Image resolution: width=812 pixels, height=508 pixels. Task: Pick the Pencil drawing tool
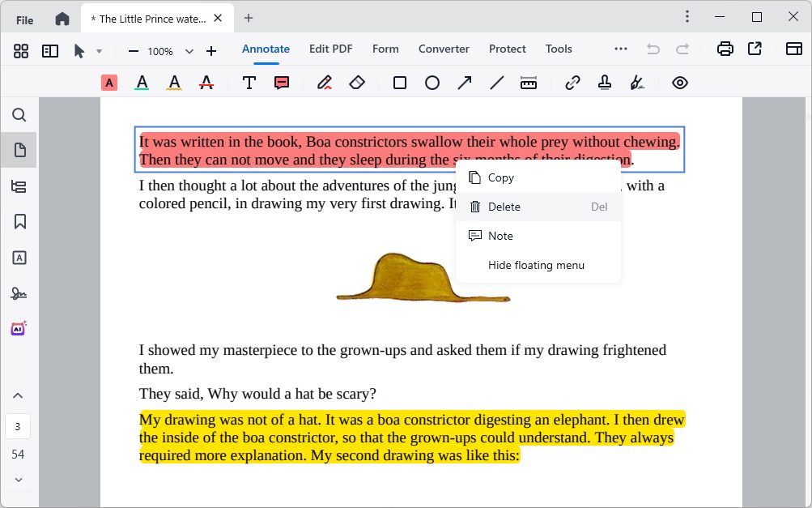pyautogui.click(x=324, y=82)
